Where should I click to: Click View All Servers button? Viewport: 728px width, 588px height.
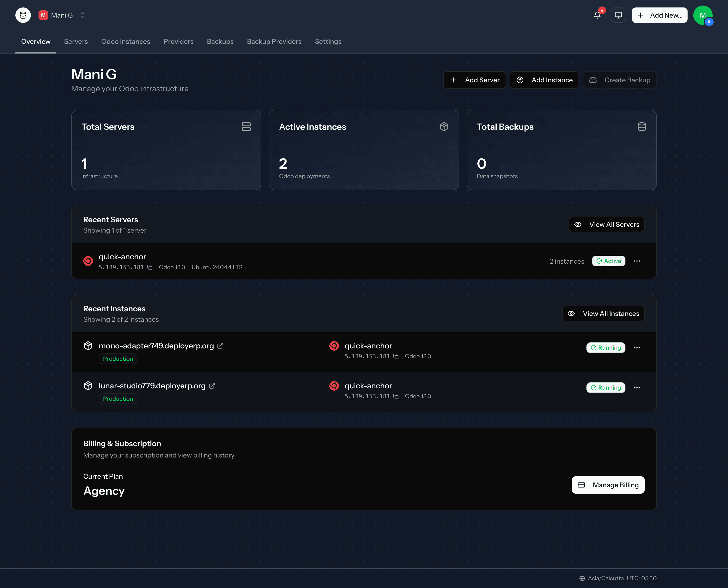click(606, 225)
